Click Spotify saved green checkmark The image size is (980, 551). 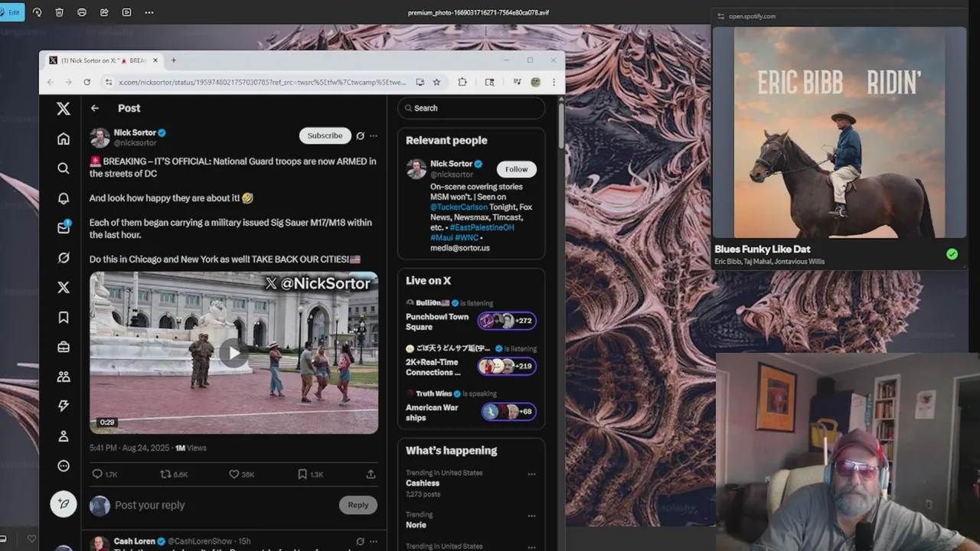click(952, 254)
